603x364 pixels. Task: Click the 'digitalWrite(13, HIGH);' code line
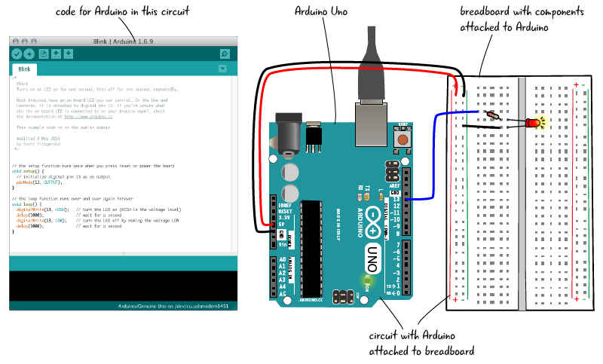point(43,210)
